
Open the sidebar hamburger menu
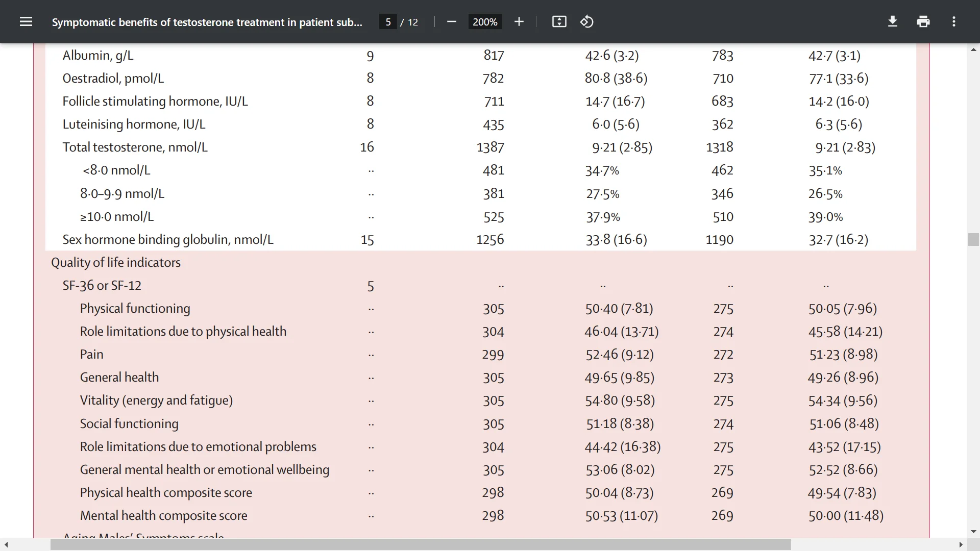(x=26, y=21)
